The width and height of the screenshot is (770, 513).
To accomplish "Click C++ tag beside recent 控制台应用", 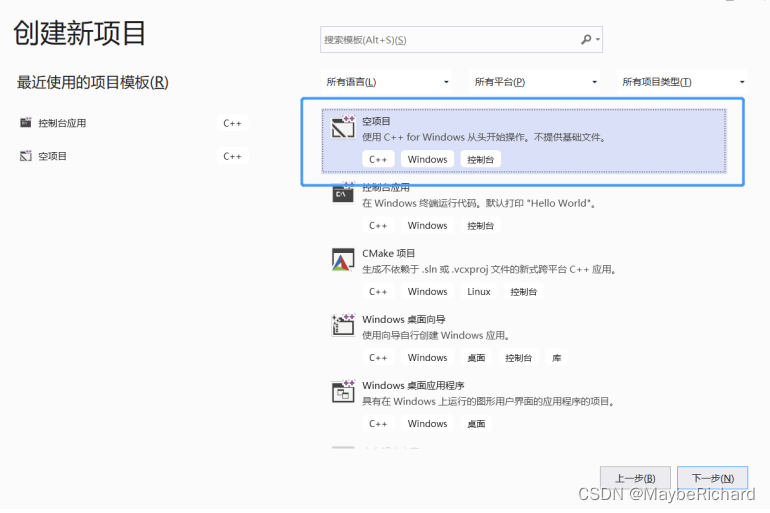I will [232, 123].
